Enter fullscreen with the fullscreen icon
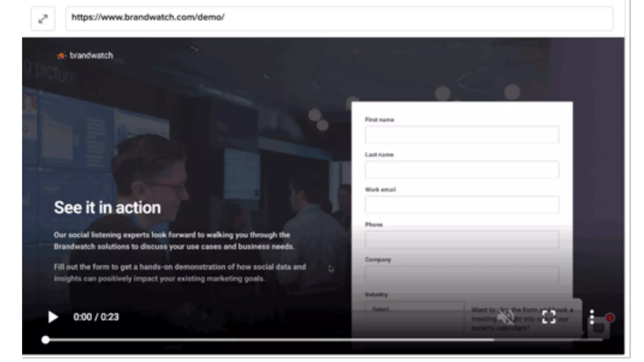The width and height of the screenshot is (644, 362). 549,317
